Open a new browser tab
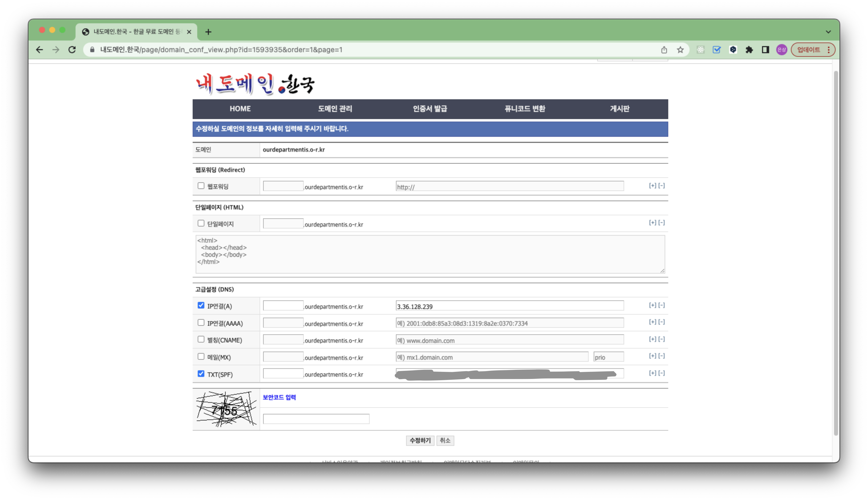 208,32
